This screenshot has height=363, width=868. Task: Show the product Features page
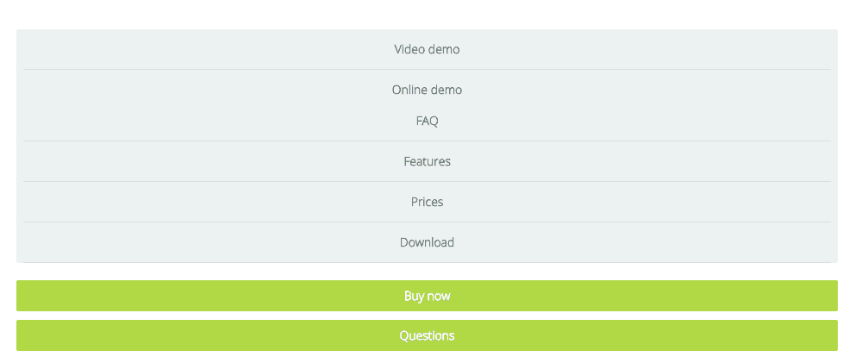pos(427,161)
